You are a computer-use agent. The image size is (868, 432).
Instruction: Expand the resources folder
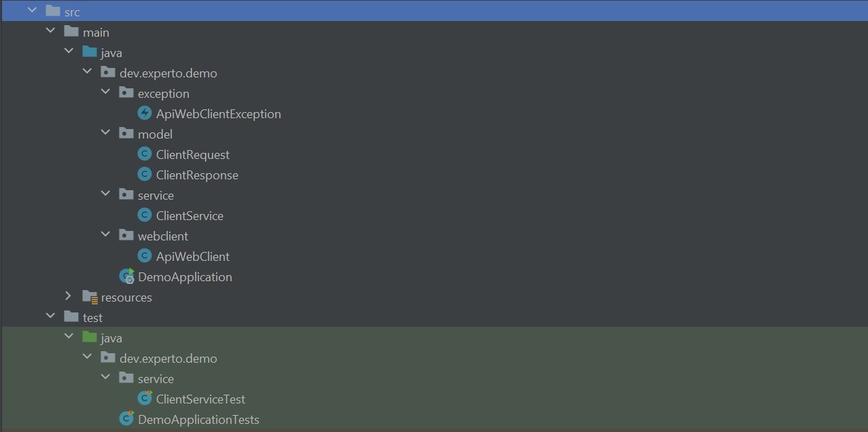67,297
